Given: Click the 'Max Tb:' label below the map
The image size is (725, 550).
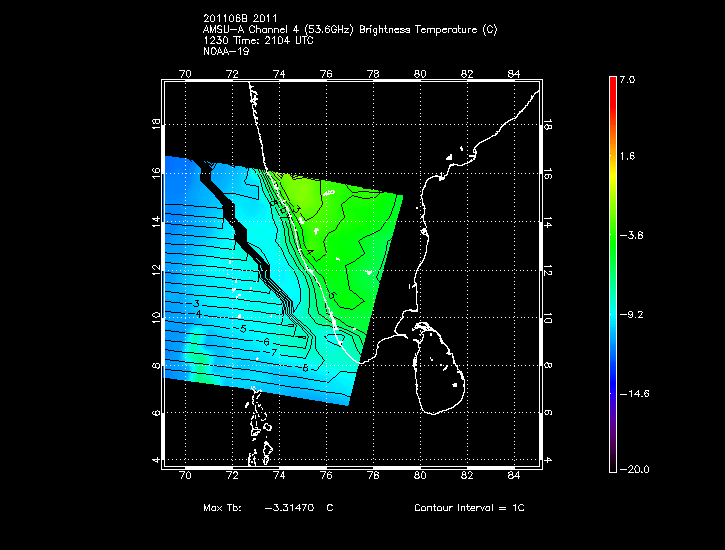Looking at the screenshot, I should [x=222, y=508].
